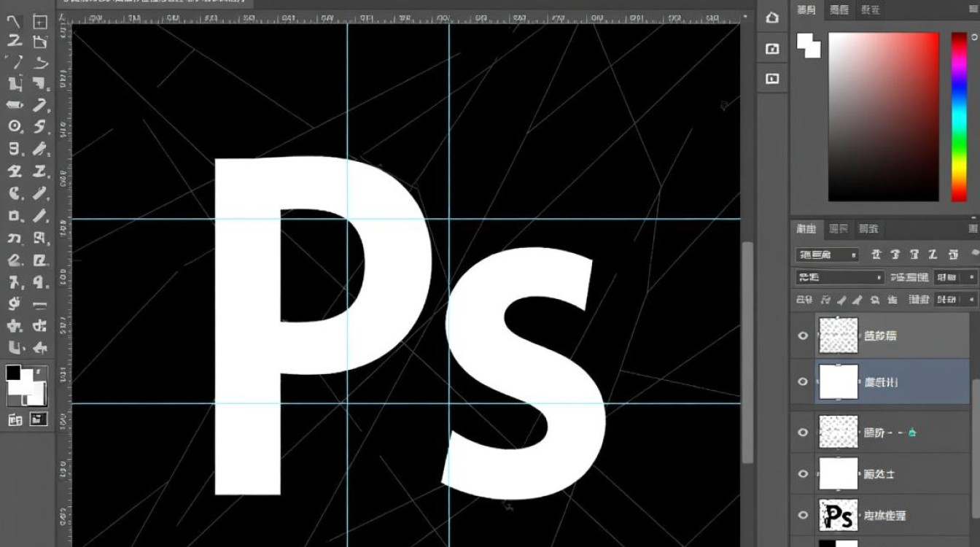Click the canvas vertical scrollbar
Screen dimensions: 980x547
pyautogui.click(x=747, y=352)
